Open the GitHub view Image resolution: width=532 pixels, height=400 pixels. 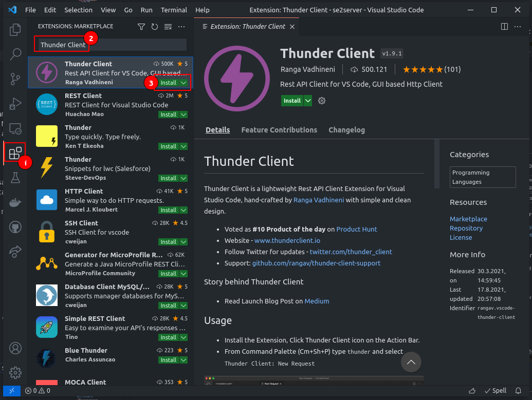[x=15, y=227]
